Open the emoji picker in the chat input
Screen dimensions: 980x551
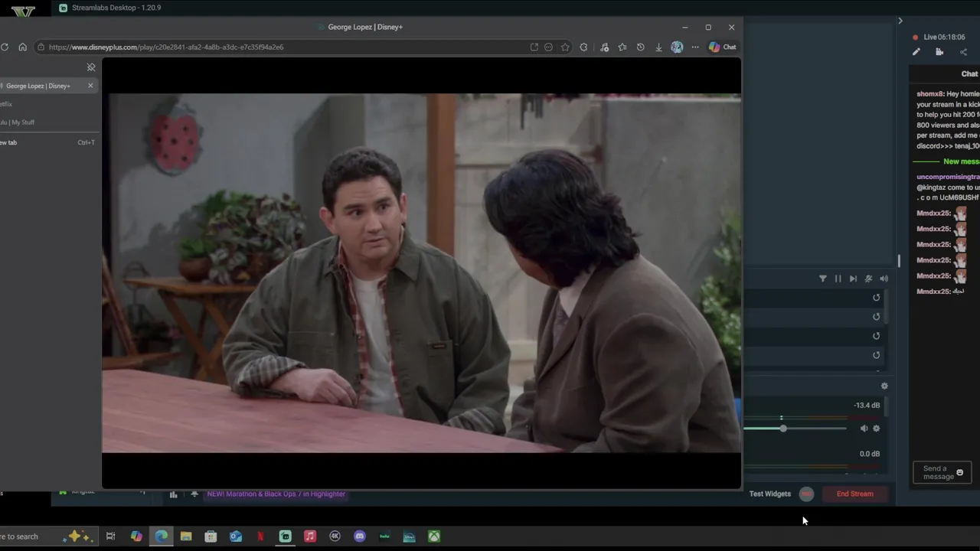(x=960, y=473)
